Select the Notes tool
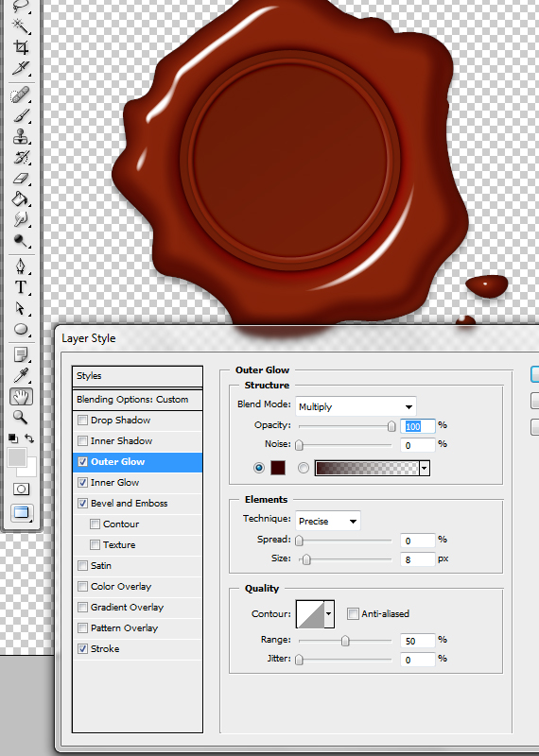The width and height of the screenshot is (539, 756). point(20,354)
